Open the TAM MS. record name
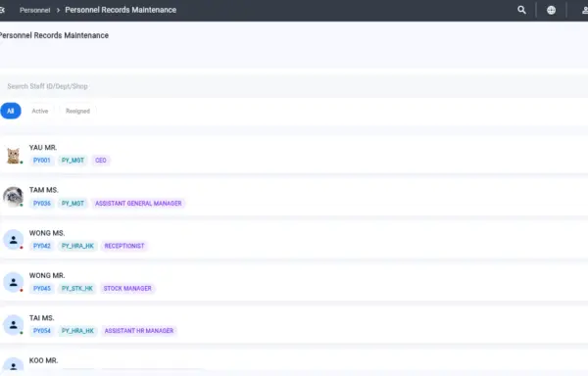This screenshot has width=588, height=376. (x=43, y=190)
